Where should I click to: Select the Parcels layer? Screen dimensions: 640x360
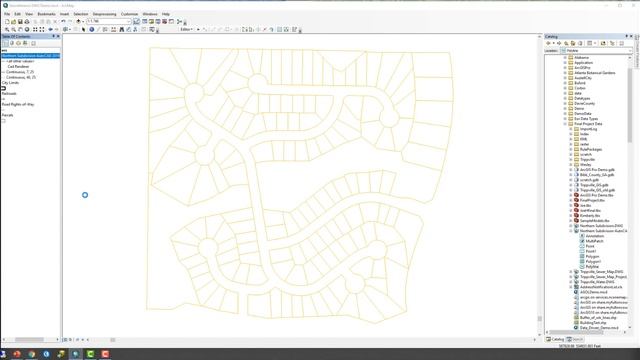coord(7,115)
